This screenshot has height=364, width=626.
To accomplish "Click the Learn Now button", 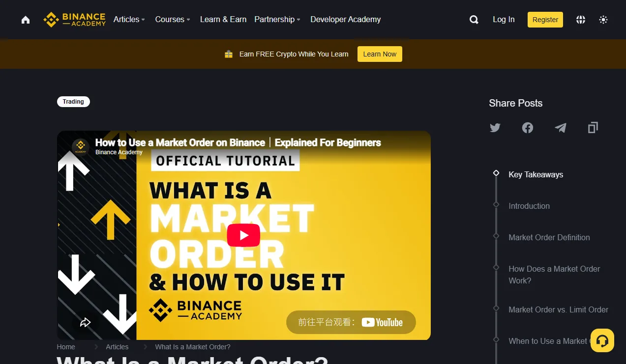I will 380,54.
